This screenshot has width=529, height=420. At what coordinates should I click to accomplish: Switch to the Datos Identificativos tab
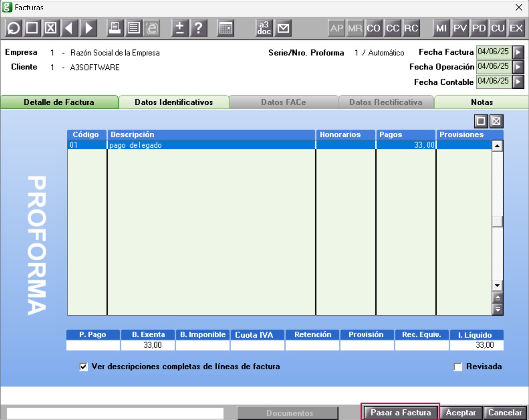(x=174, y=102)
